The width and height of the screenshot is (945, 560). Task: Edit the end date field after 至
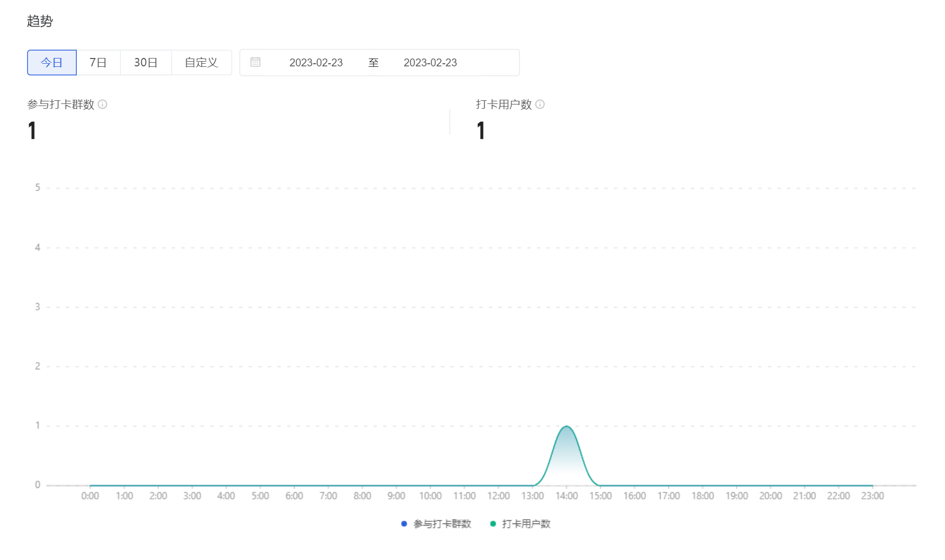tap(430, 63)
